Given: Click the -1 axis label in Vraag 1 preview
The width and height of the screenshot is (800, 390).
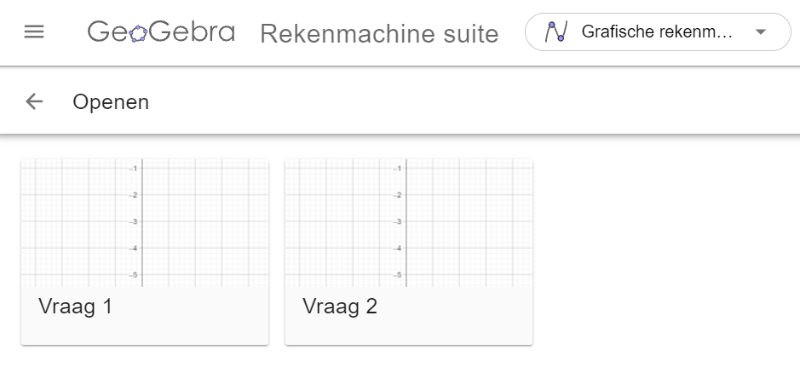Looking at the screenshot, I should tap(134, 168).
